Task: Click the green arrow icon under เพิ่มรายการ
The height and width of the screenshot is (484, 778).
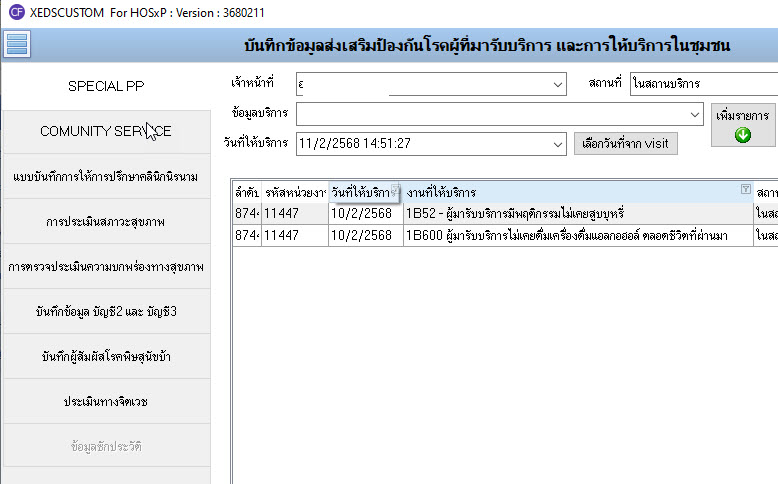Action: pyautogui.click(x=742, y=135)
